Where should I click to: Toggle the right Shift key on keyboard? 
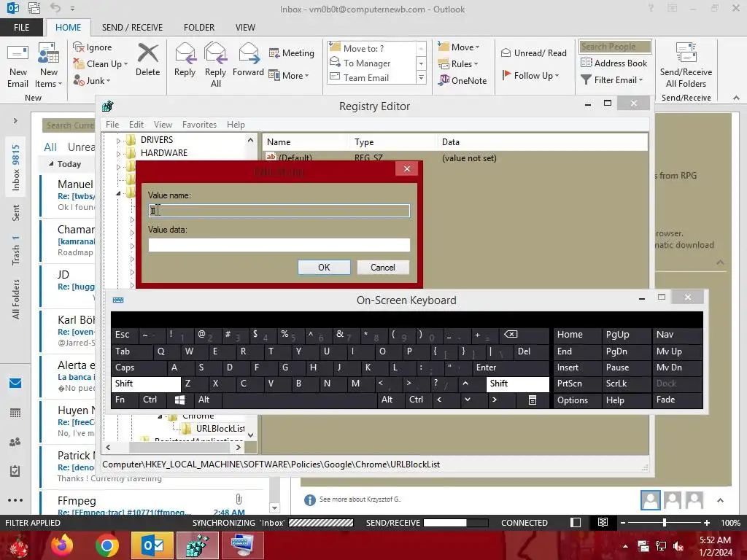517,384
